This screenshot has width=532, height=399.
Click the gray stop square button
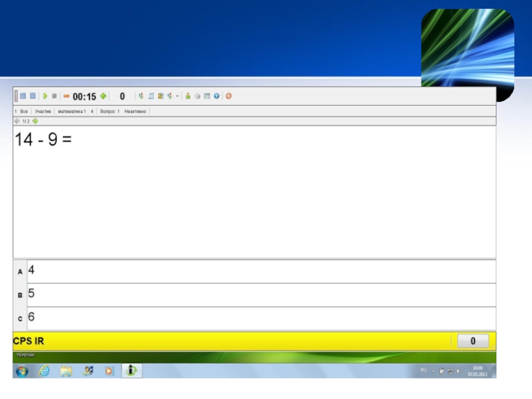click(55, 96)
